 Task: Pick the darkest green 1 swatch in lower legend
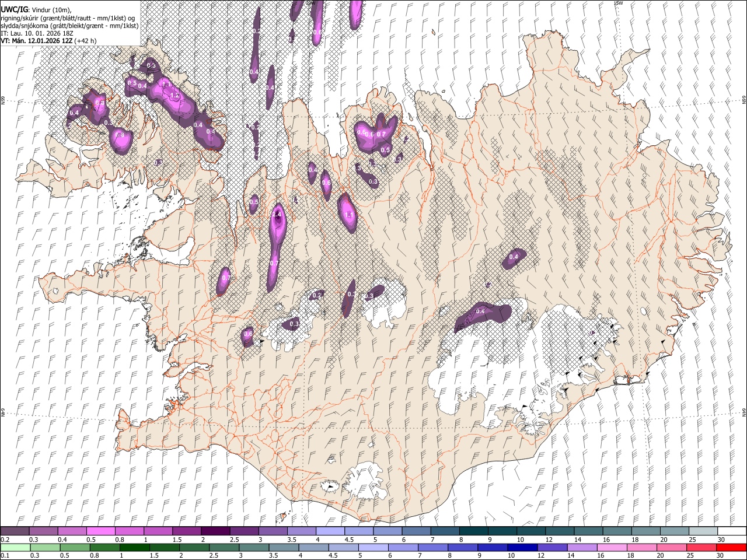click(x=134, y=547)
